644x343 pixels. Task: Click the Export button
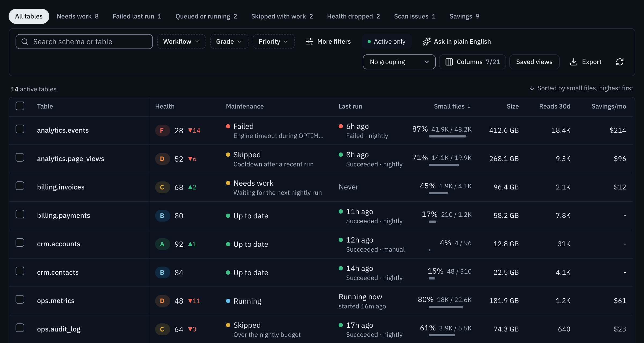[x=586, y=62]
